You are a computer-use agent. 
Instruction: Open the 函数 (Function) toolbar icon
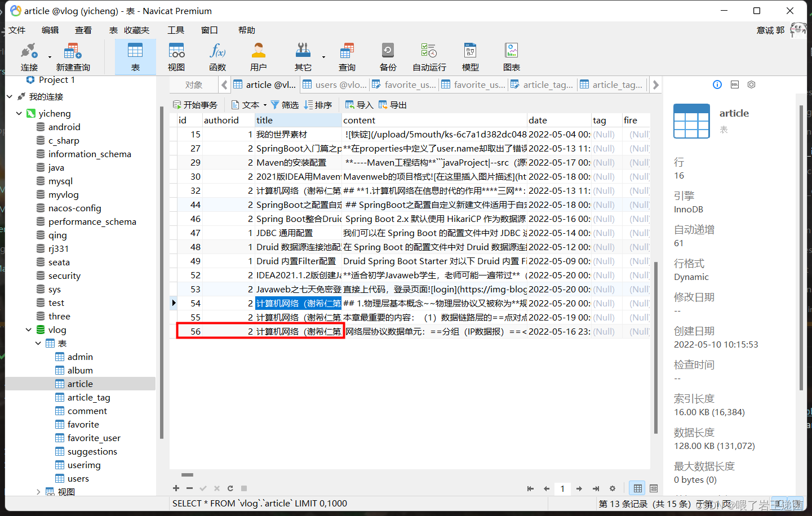pyautogui.click(x=218, y=57)
